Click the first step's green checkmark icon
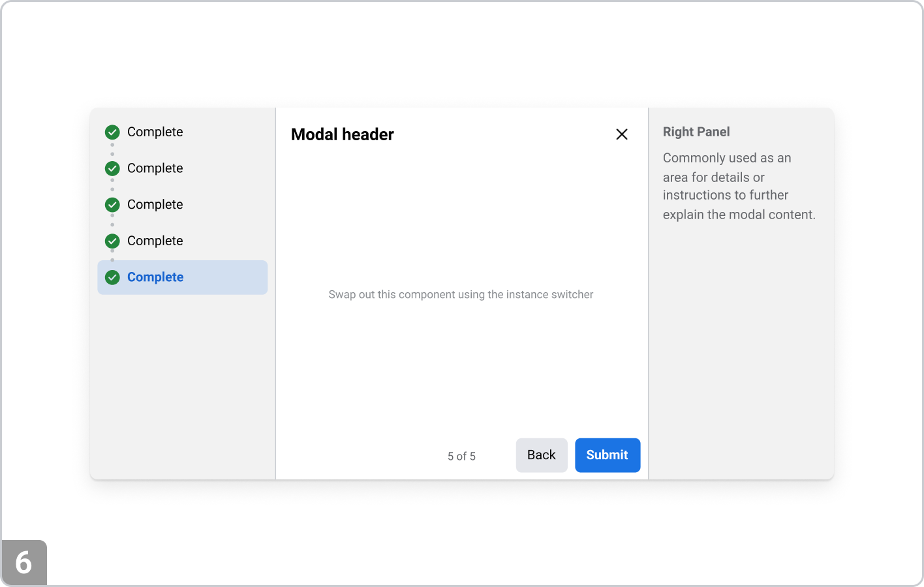 click(x=112, y=132)
